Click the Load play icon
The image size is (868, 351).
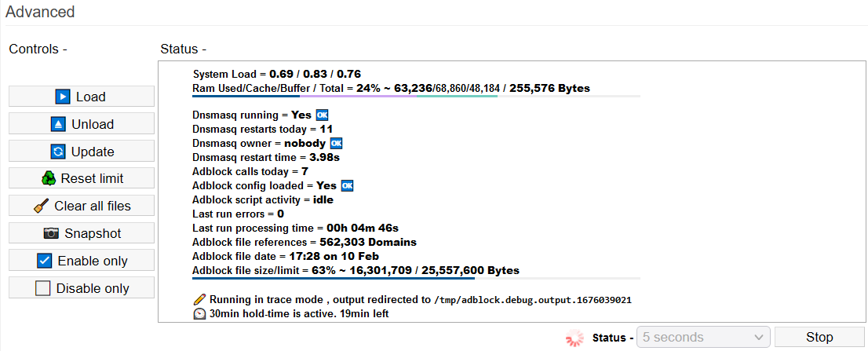tap(63, 97)
